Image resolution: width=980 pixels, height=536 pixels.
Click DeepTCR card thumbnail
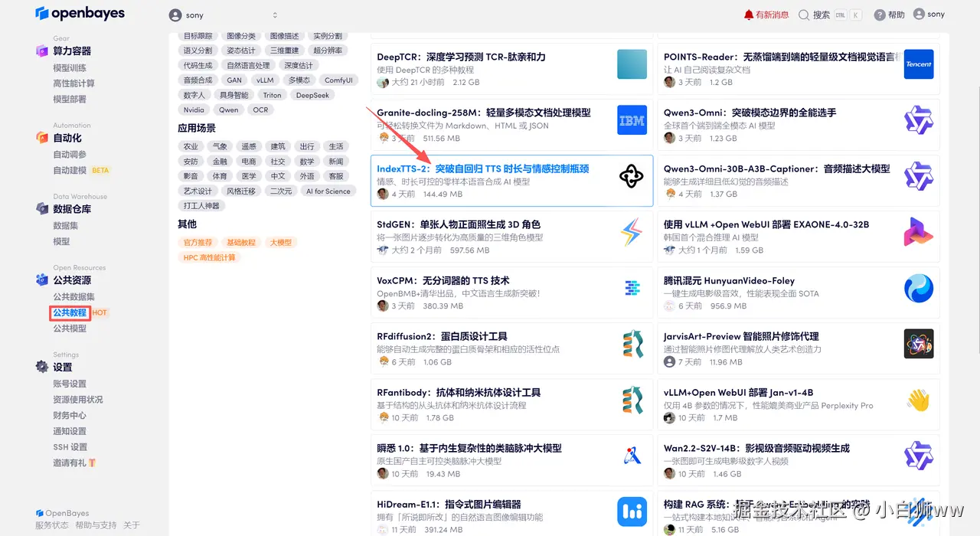pyautogui.click(x=632, y=64)
